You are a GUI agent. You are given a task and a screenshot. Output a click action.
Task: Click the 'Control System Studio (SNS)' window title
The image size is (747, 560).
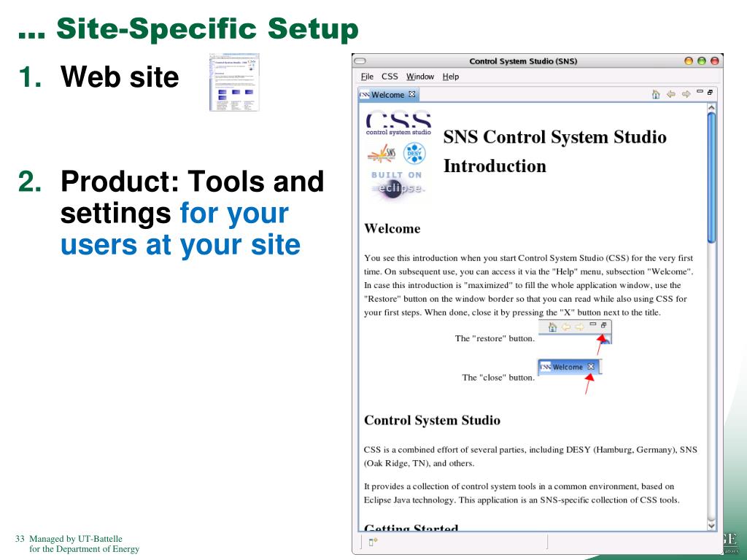tap(523, 61)
